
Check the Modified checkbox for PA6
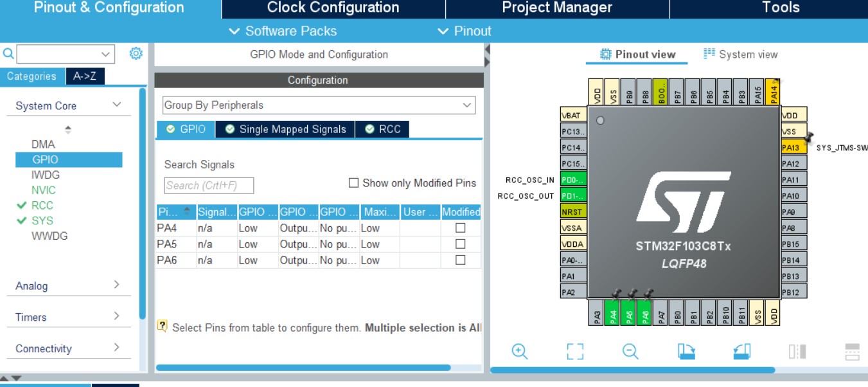(x=460, y=260)
